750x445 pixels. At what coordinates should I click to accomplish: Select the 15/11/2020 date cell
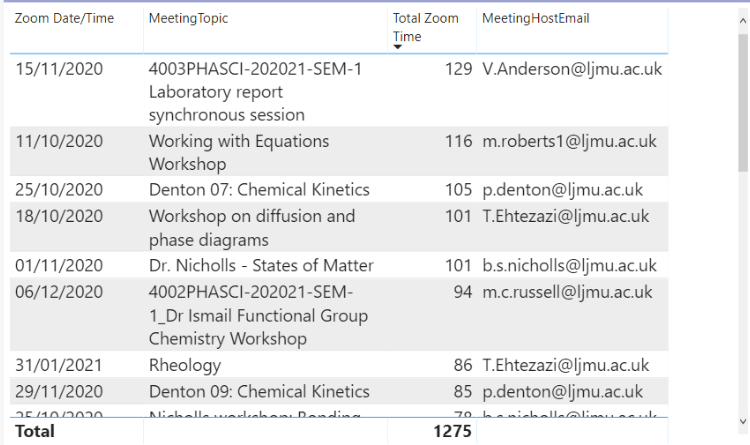[59, 69]
